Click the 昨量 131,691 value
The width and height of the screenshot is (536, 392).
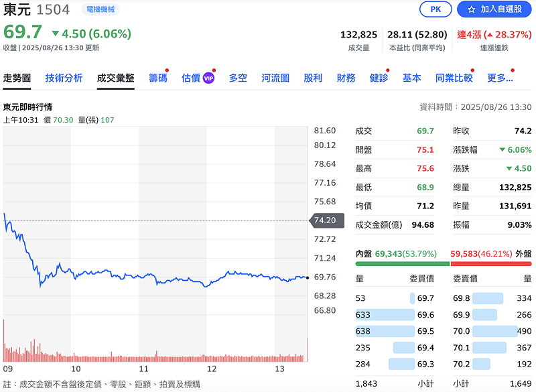tap(515, 206)
